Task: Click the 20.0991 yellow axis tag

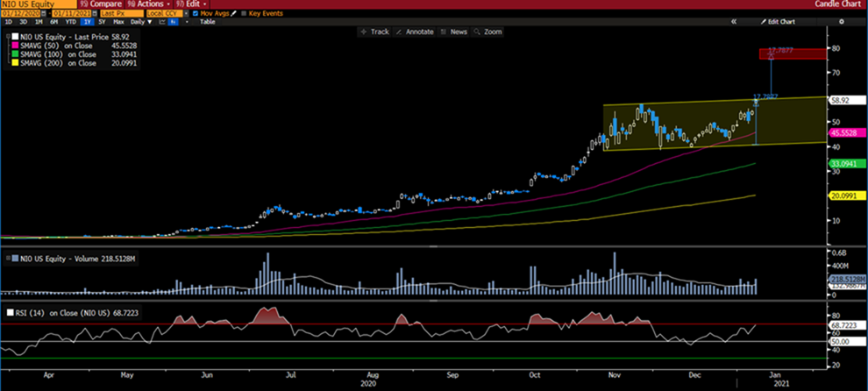Action: (x=846, y=195)
